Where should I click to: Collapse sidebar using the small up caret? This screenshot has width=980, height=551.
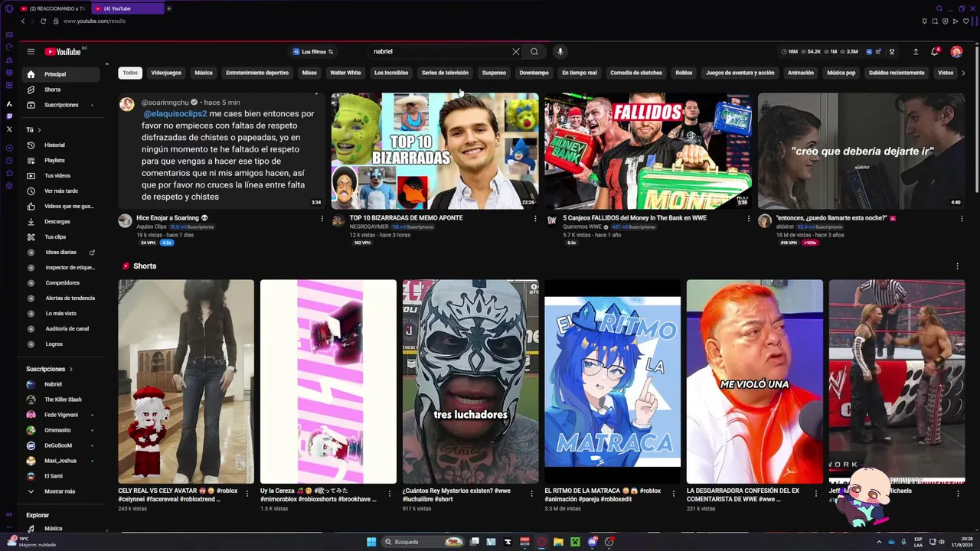(x=106, y=64)
